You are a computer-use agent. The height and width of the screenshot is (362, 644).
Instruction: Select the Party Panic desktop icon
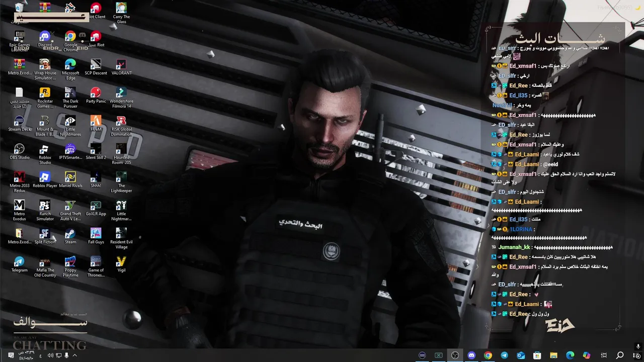(x=96, y=96)
